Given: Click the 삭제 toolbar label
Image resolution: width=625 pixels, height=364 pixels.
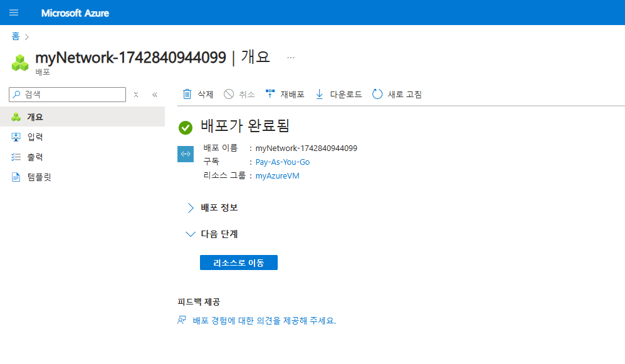Looking at the screenshot, I should coord(206,95).
